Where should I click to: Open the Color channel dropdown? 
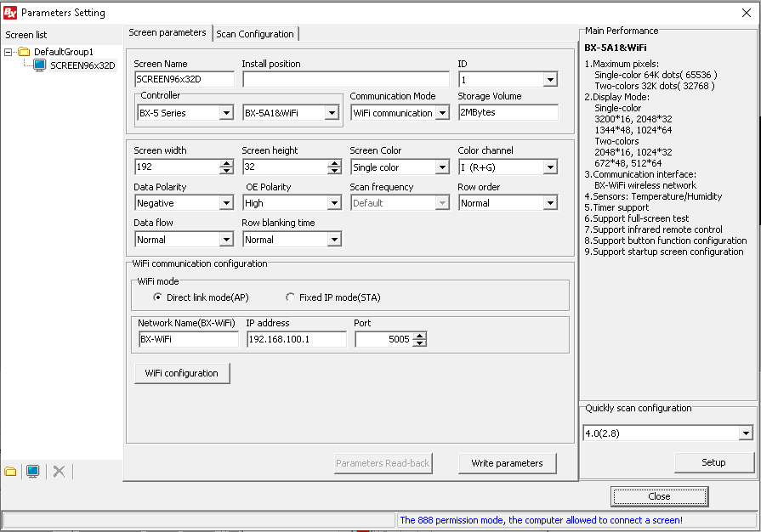[550, 167]
